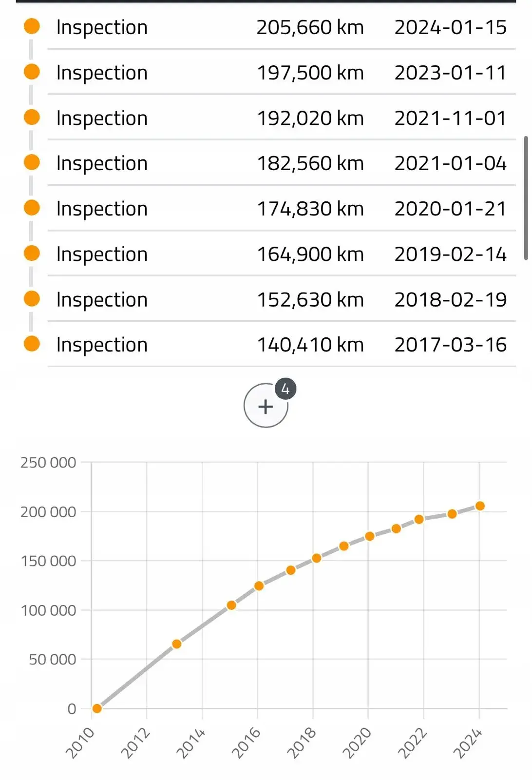Open the 182,560 km inspection record

tap(281, 163)
